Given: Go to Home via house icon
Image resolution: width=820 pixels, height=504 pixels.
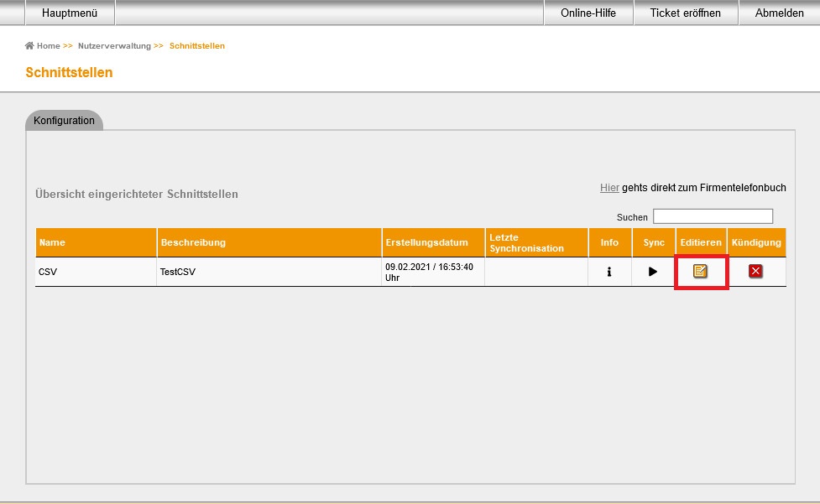Looking at the screenshot, I should [x=29, y=45].
